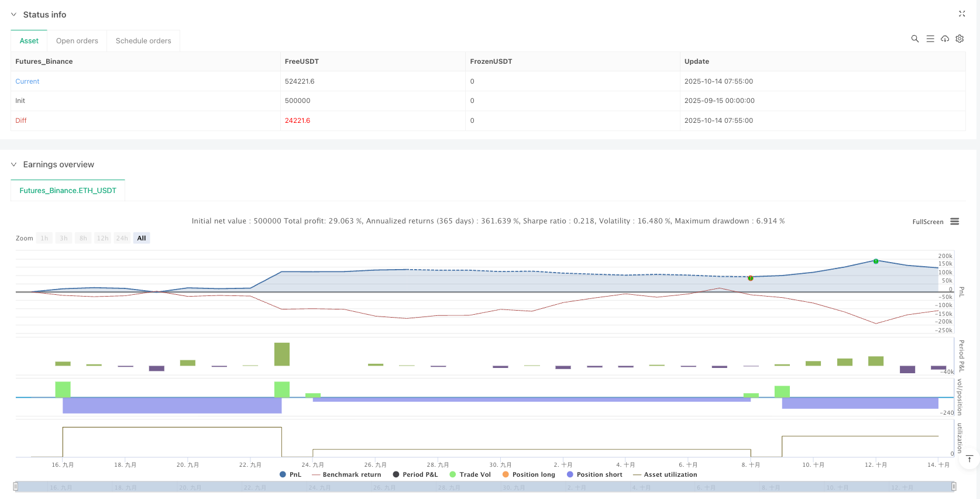Click the search magnifier icon
This screenshot has width=980, height=499.
click(x=915, y=39)
